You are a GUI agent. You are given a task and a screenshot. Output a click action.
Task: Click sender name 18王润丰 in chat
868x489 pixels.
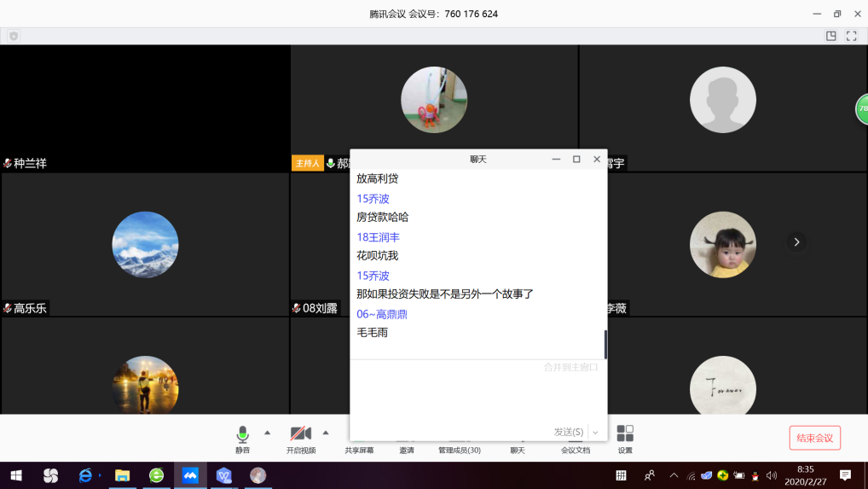[378, 237]
